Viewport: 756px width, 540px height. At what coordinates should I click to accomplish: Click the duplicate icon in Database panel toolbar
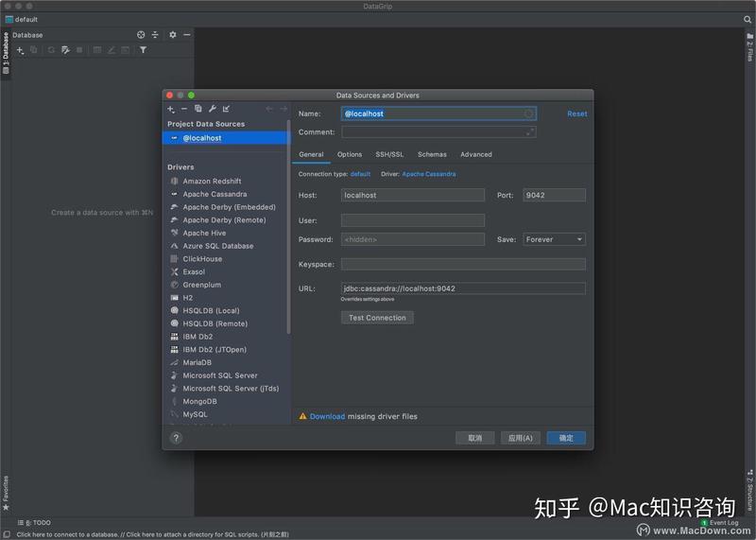click(x=34, y=50)
